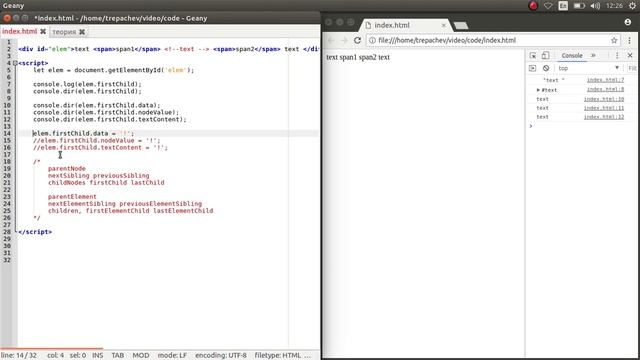Open source link index.html:10
This screenshot has height=360, width=640.
(604, 99)
